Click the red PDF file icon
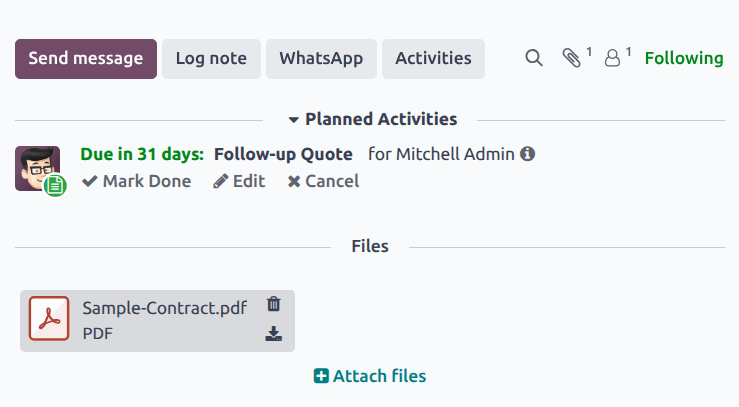Screen dimensions: 739x407 tap(48, 320)
